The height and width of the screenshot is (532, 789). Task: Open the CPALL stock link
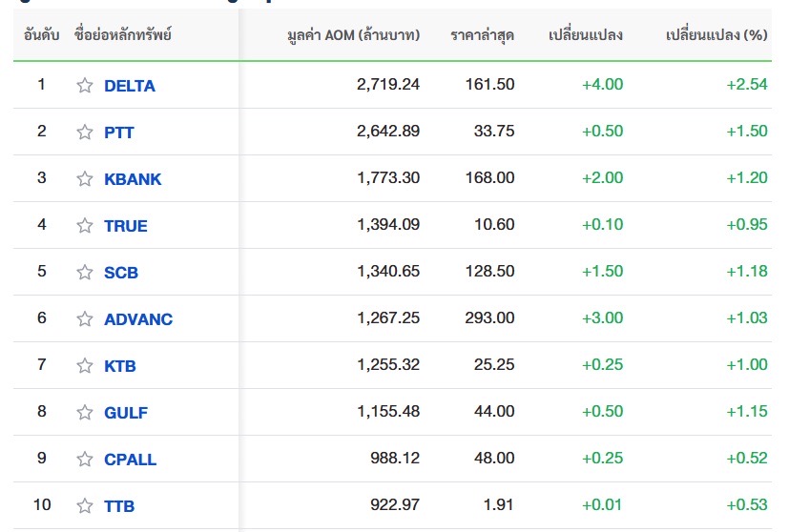(x=130, y=460)
